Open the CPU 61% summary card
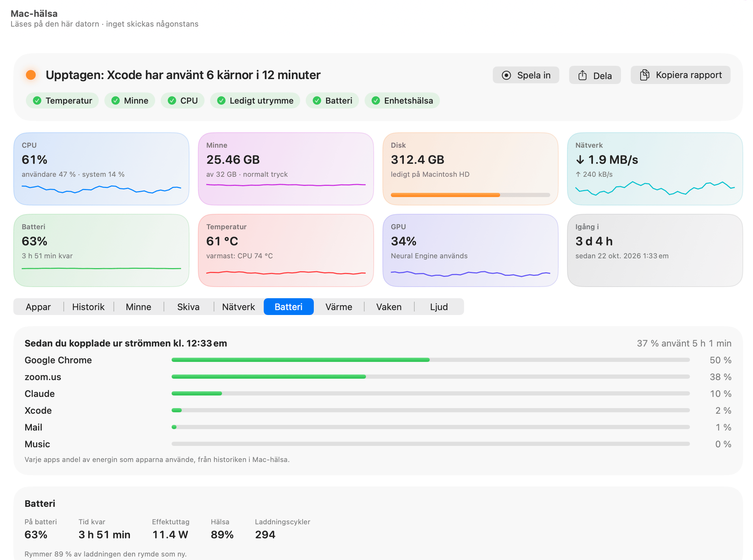The height and width of the screenshot is (560, 753). coord(101,169)
